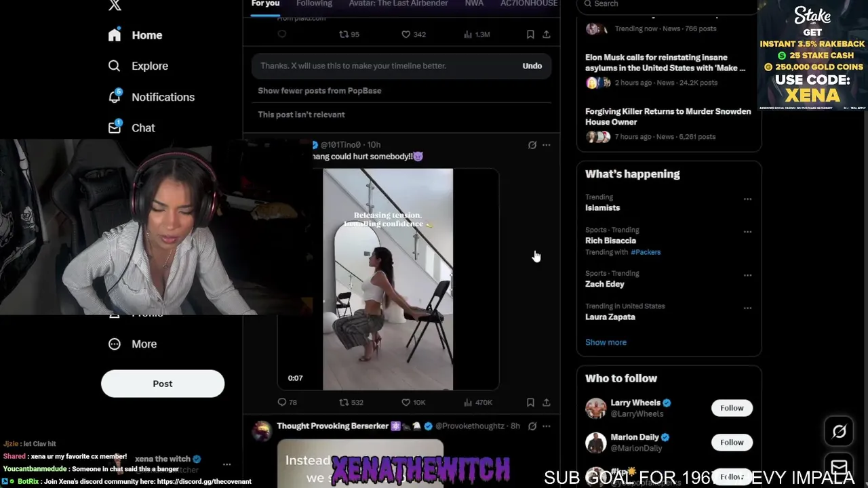Open the Islamists trending topic
This screenshot has height=488, width=868.
coord(602,208)
